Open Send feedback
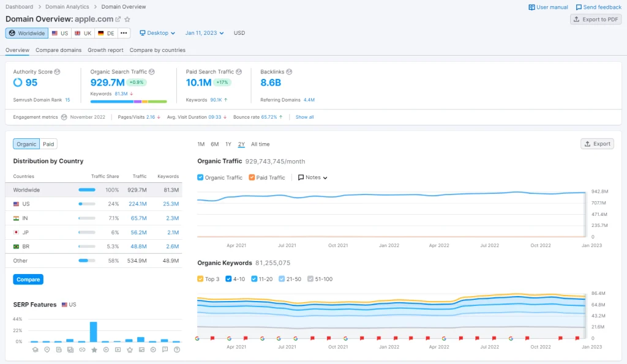 [x=599, y=7]
